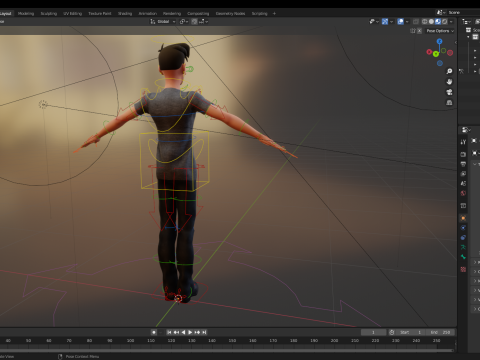Switch to the Shading workspace tab
This screenshot has width=480, height=360.
coord(125,13)
